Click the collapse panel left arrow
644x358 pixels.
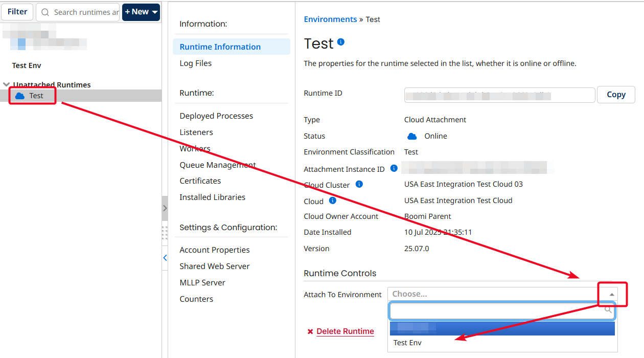click(x=165, y=258)
